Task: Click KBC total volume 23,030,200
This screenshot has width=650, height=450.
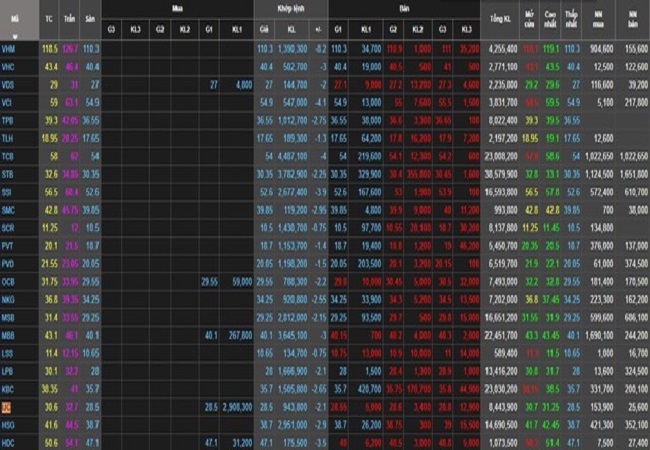Action: click(501, 390)
